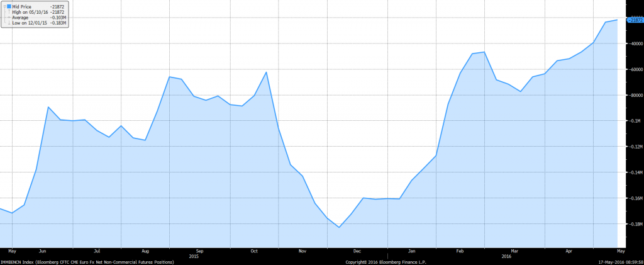
Task: Click the May 2016 high point on chart line
Action: (617, 20)
